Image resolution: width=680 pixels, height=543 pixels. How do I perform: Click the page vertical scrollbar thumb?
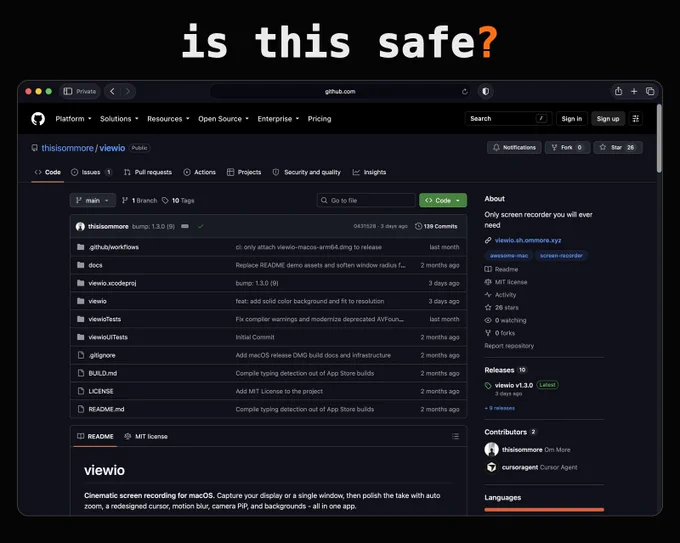tap(659, 139)
